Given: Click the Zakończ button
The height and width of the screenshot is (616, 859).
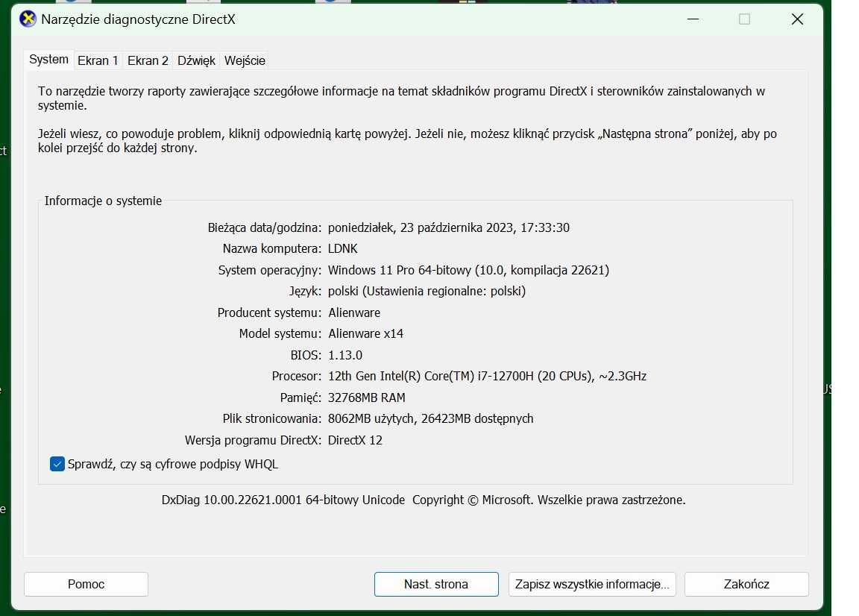Looking at the screenshot, I should point(746,584).
